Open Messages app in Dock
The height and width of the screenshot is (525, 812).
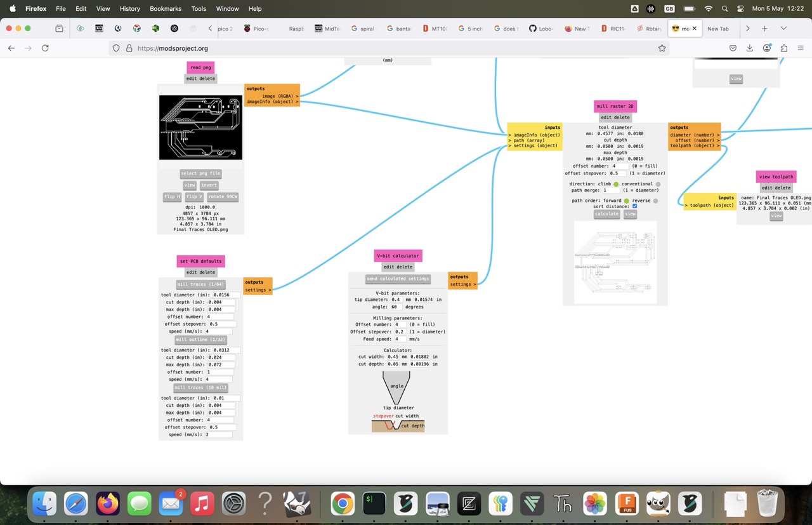[x=139, y=504]
